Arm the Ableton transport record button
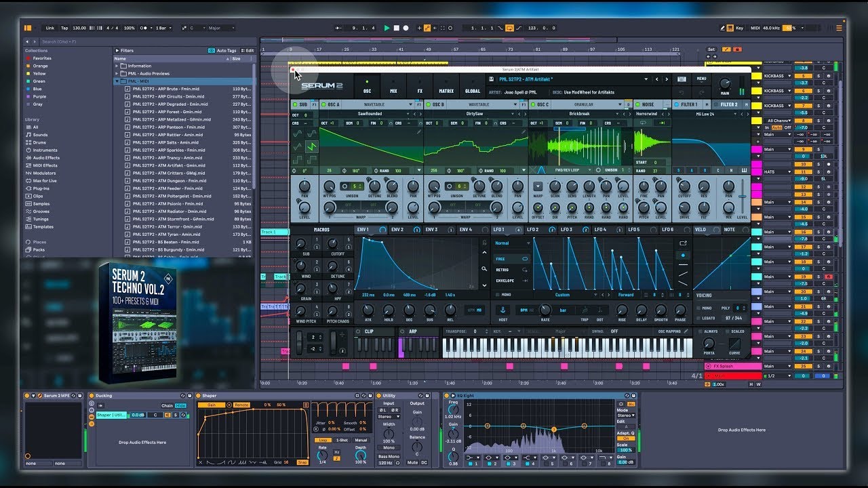This screenshot has width=868, height=488. coord(406,28)
